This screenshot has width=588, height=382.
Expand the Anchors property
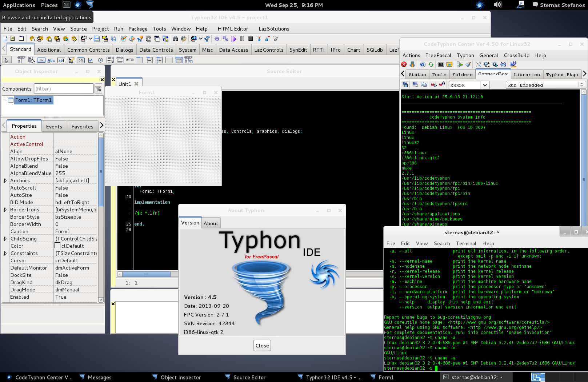pos(5,180)
